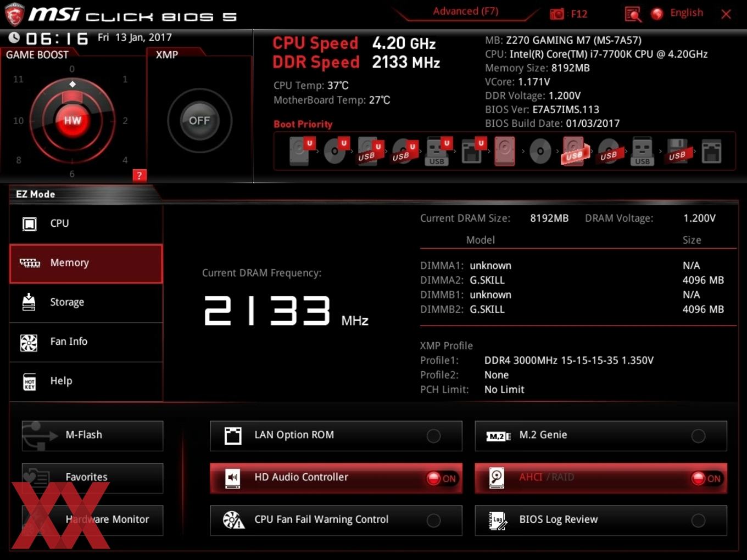Screen dimensions: 747x560
Task: Click the EZ Mode header label
Action: point(35,194)
